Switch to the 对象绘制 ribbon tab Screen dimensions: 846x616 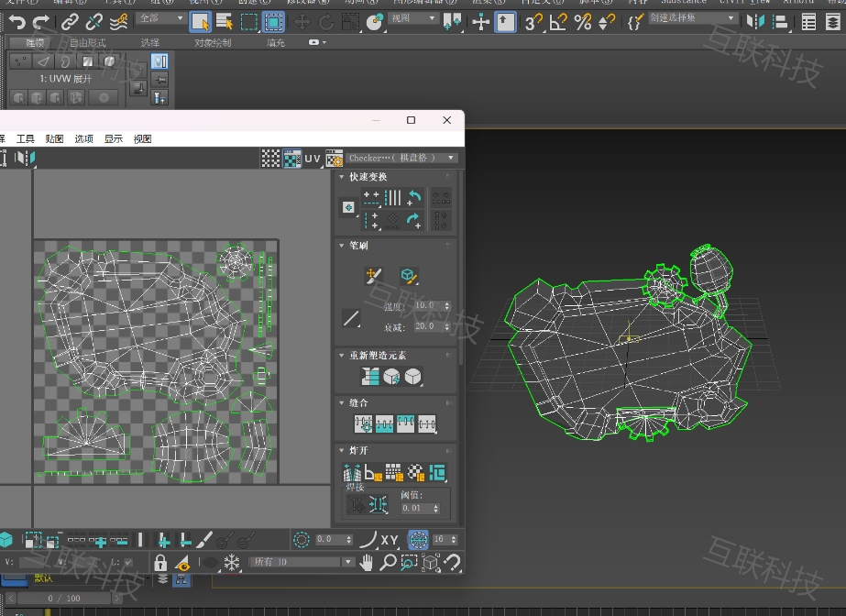(x=213, y=42)
